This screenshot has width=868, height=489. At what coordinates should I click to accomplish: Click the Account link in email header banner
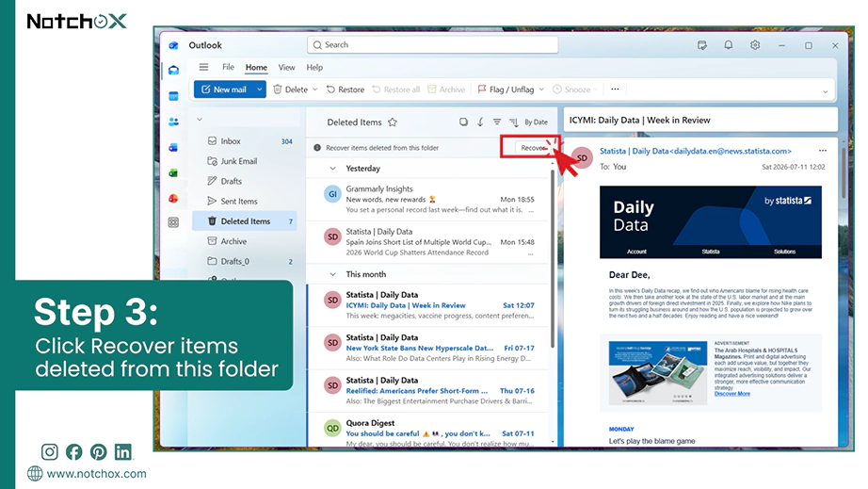(x=636, y=252)
